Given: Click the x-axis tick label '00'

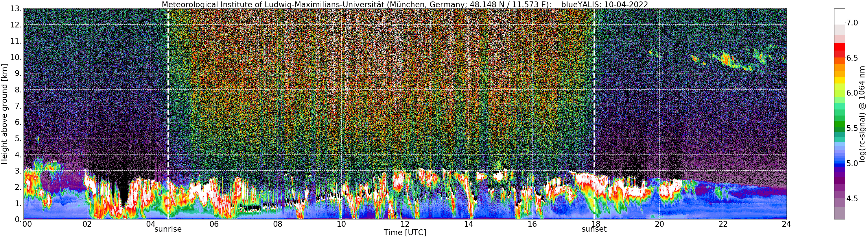Looking at the screenshot, I should click(x=27, y=224).
